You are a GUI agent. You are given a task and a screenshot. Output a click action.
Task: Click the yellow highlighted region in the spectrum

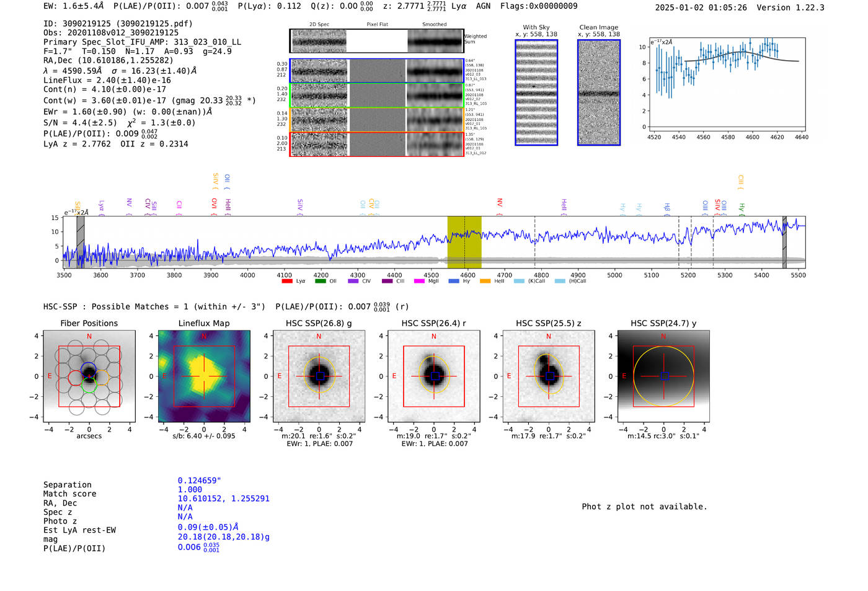click(x=464, y=242)
